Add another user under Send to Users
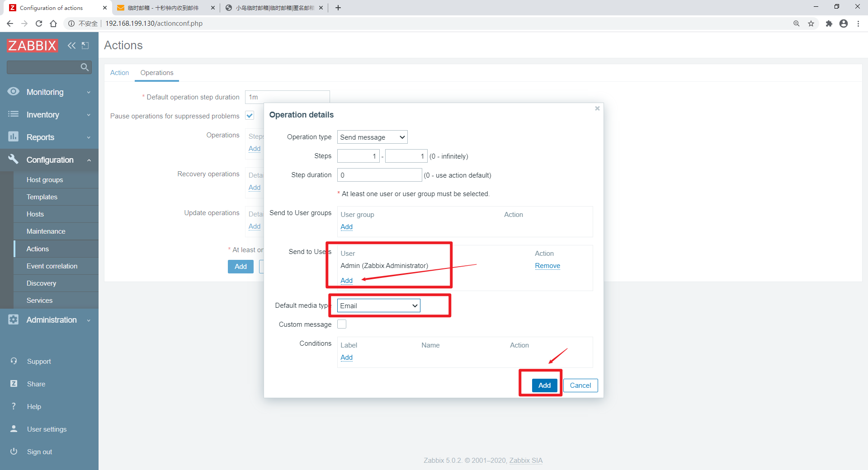 point(346,280)
